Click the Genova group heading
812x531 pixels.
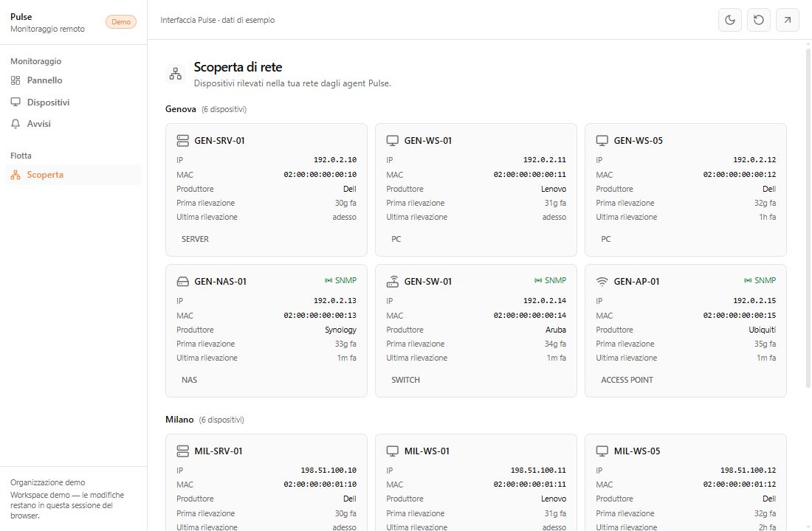click(181, 109)
